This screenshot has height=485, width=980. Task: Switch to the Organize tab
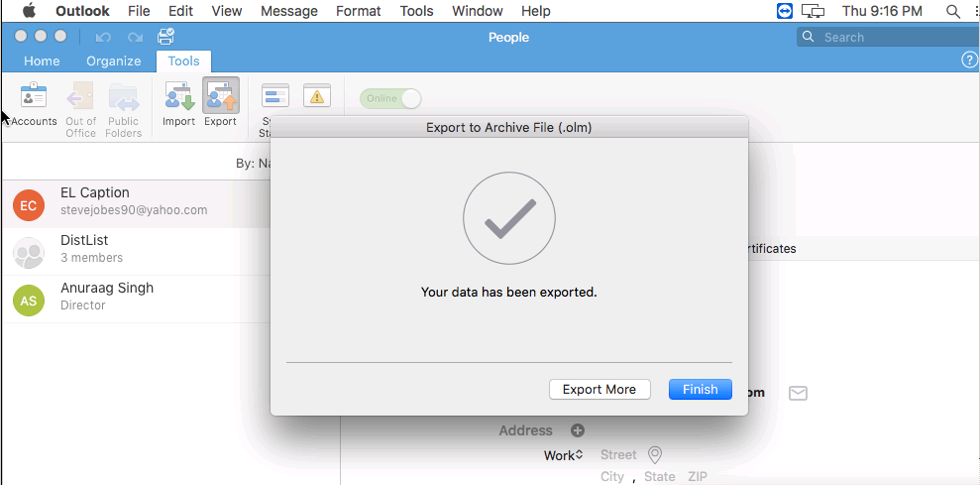tap(114, 61)
